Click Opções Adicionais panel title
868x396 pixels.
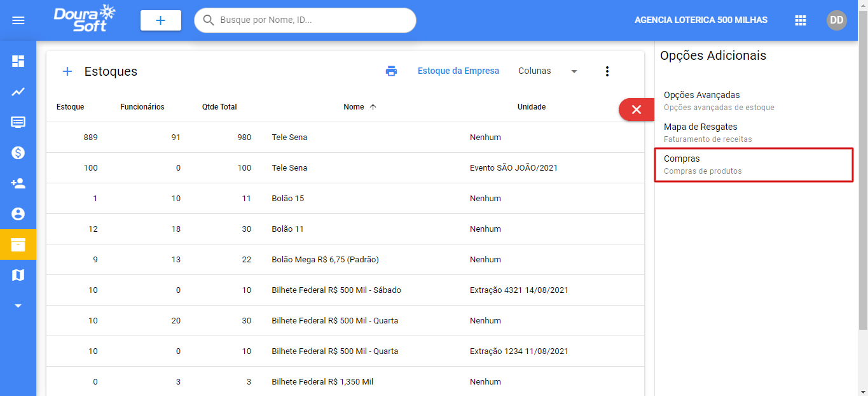pyautogui.click(x=713, y=55)
